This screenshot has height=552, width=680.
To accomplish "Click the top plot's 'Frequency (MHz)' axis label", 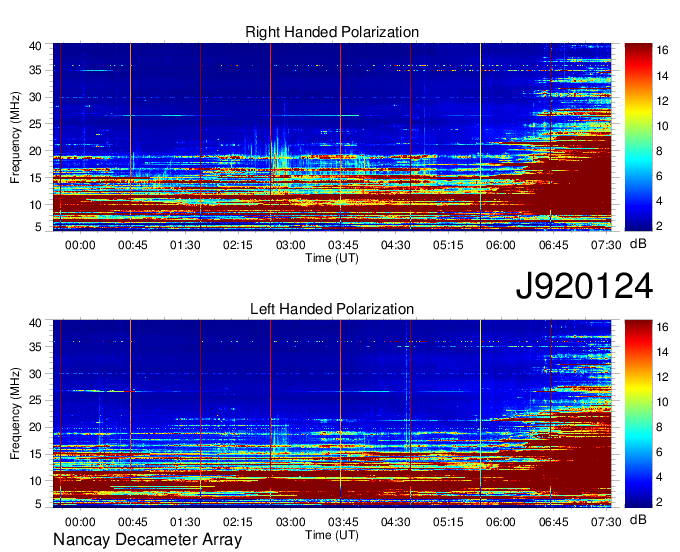I will point(15,137).
